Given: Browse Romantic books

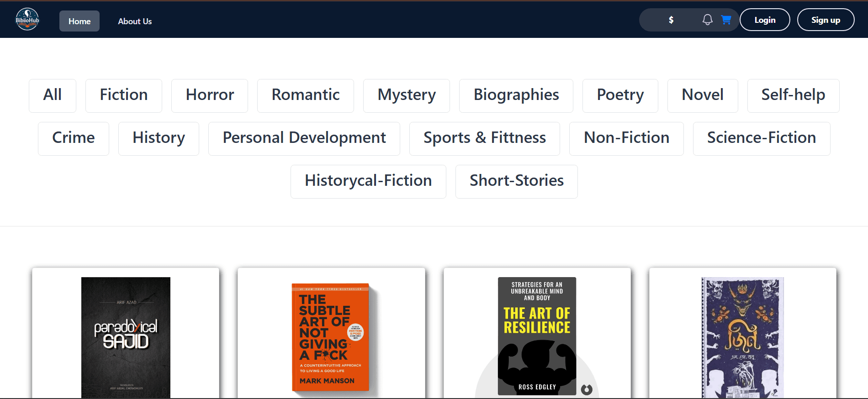Looking at the screenshot, I should (x=305, y=95).
